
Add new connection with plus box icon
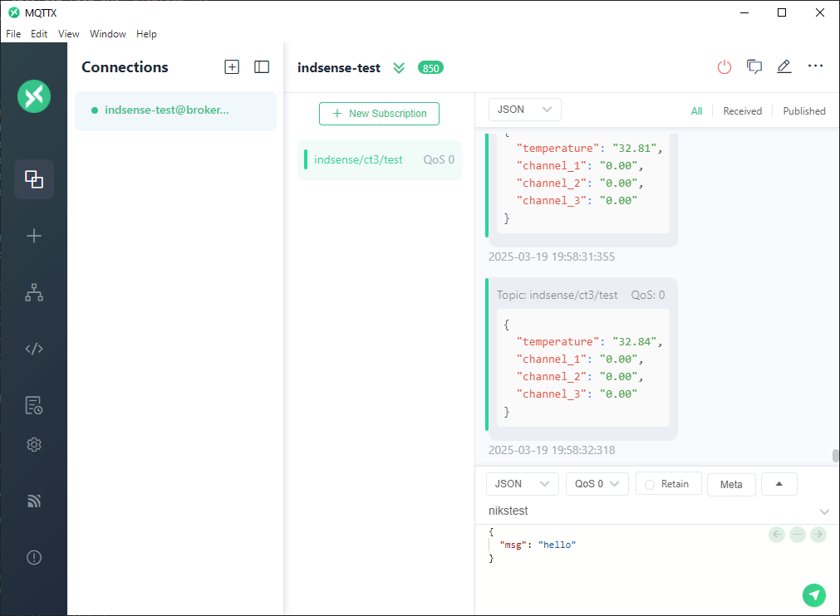232,67
